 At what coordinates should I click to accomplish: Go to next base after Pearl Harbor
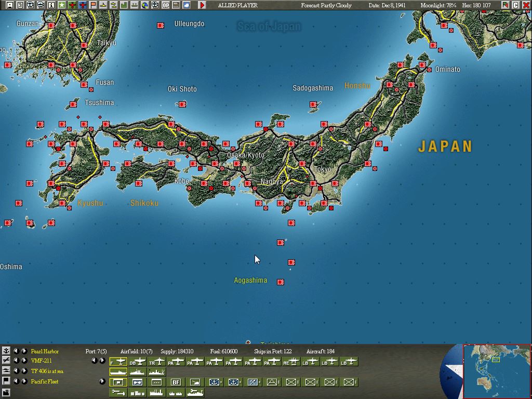[24, 351]
